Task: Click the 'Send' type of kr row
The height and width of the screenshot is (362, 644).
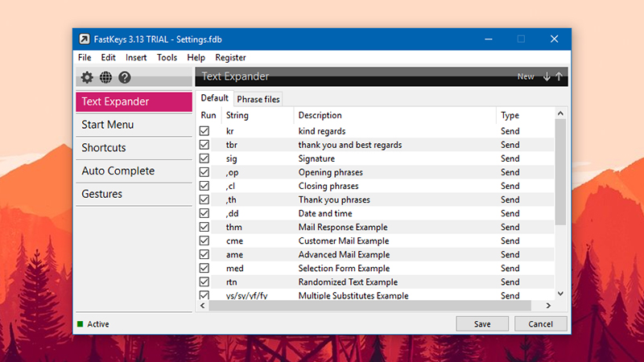Action: pyautogui.click(x=510, y=131)
